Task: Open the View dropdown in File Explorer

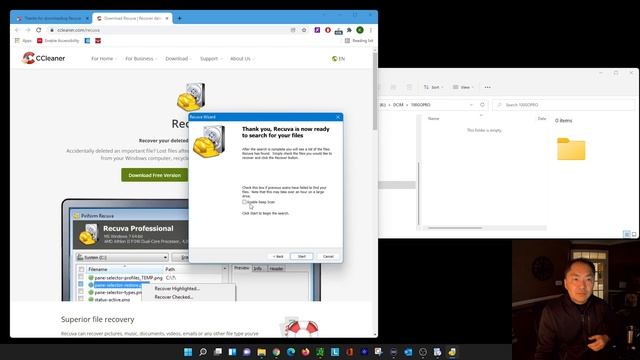Action: pos(463,87)
